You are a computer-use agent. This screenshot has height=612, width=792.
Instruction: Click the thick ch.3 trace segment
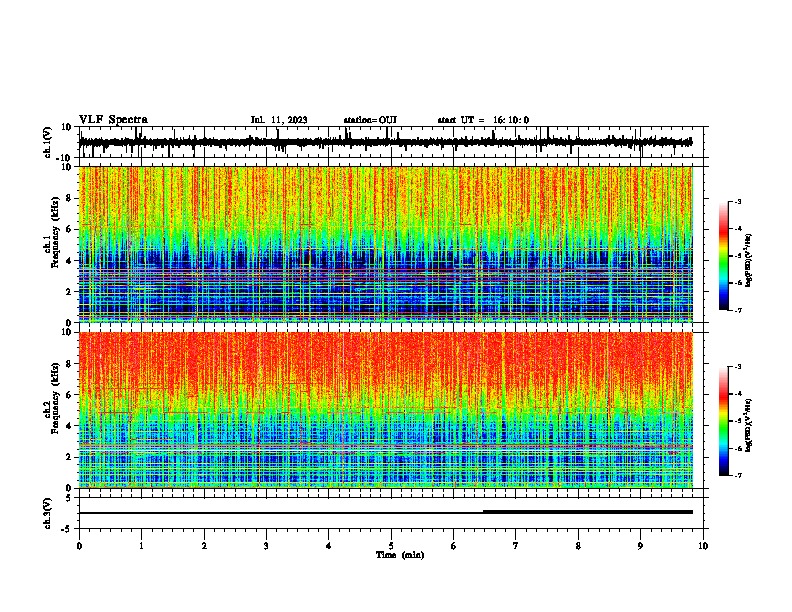coord(588,512)
